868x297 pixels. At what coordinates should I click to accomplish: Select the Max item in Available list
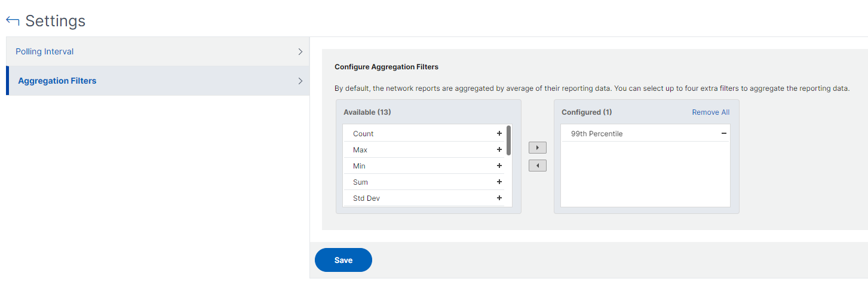pyautogui.click(x=360, y=150)
